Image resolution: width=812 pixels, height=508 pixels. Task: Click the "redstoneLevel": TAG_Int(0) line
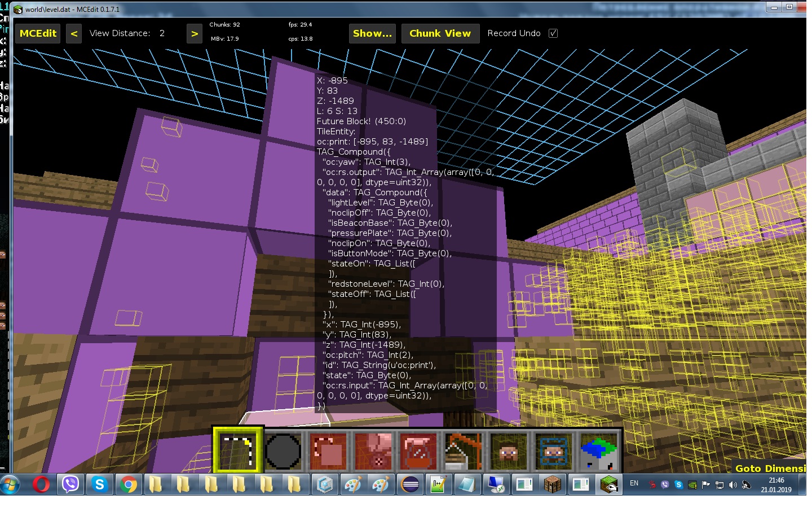(386, 284)
